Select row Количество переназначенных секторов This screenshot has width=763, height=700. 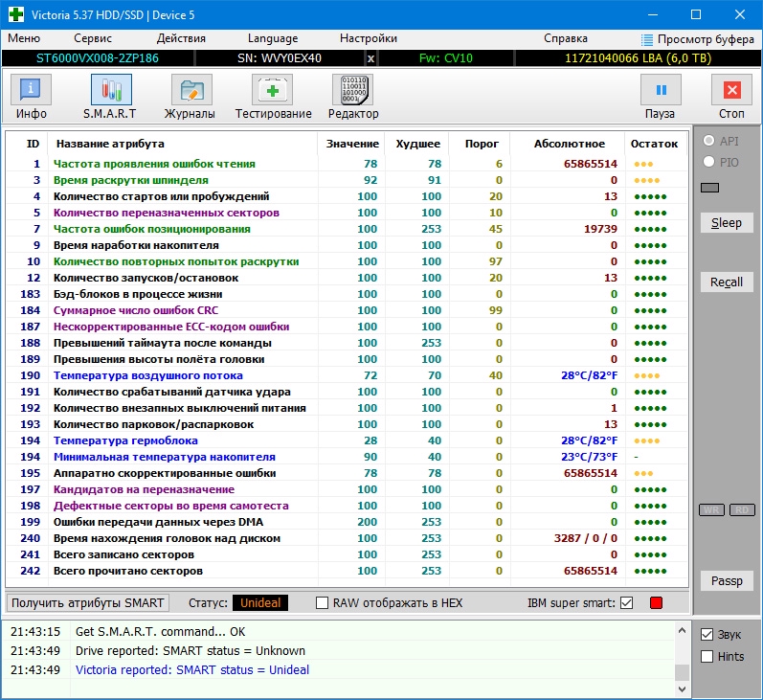coord(347,213)
